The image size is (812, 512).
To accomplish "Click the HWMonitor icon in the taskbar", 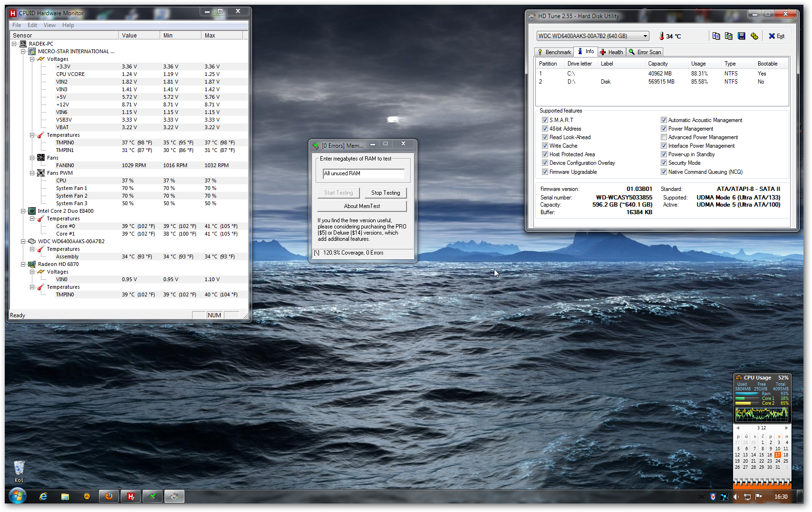I will 130,496.
